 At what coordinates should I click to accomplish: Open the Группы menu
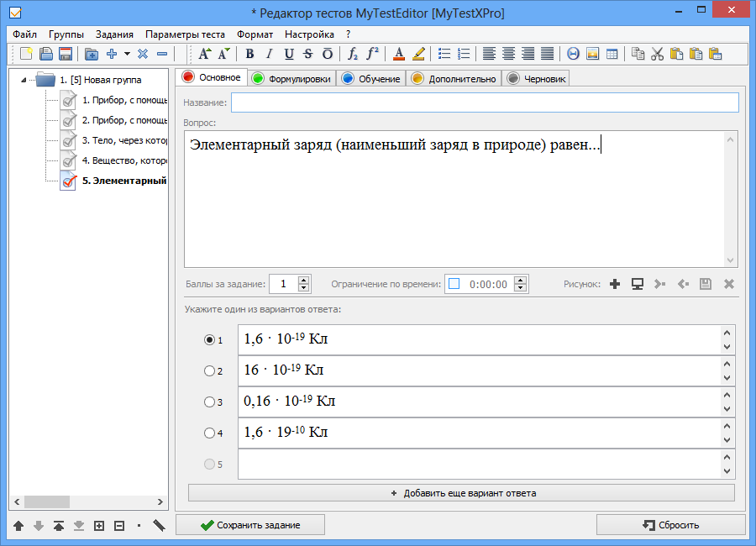(x=66, y=34)
